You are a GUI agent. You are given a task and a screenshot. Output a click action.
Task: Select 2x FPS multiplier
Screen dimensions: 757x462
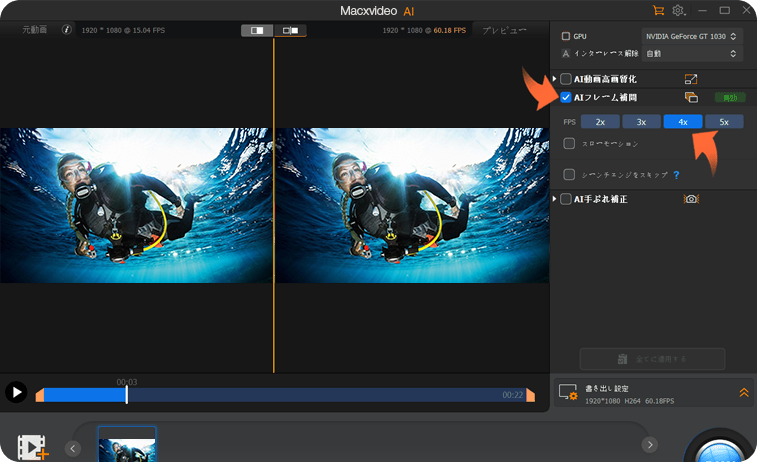pyautogui.click(x=600, y=122)
